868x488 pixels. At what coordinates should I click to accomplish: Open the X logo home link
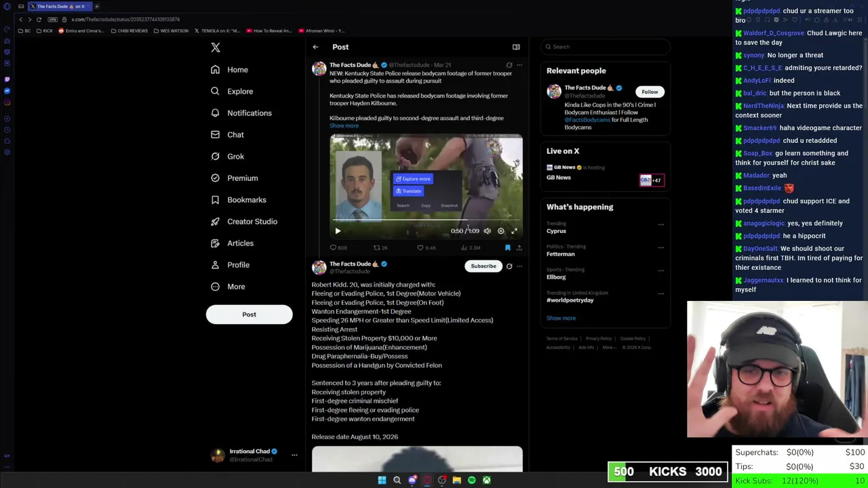[x=216, y=47]
